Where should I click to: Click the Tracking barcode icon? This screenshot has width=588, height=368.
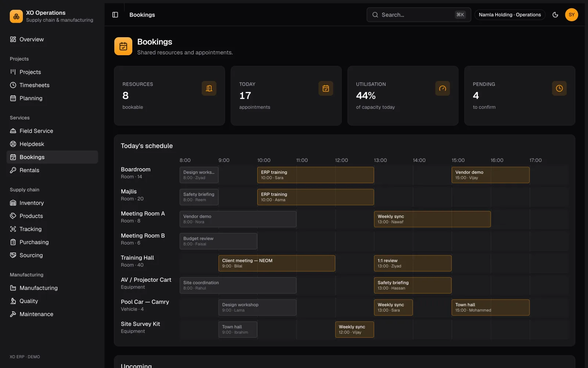click(13, 229)
